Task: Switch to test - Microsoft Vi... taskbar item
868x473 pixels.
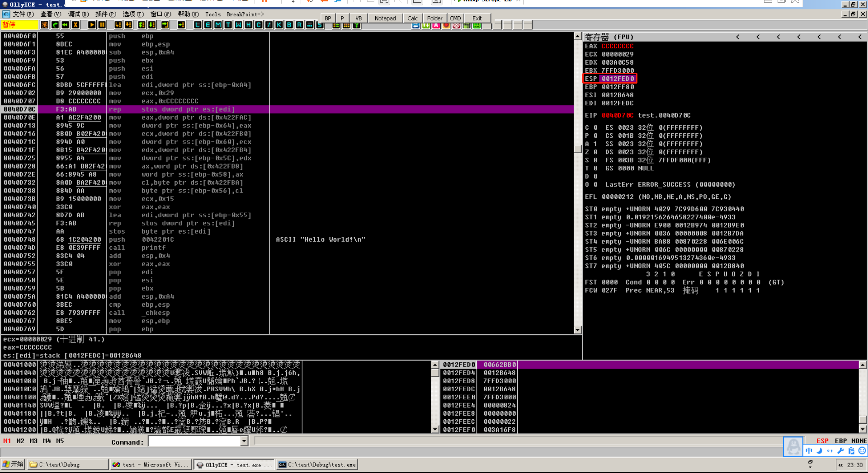Action: pyautogui.click(x=151, y=464)
